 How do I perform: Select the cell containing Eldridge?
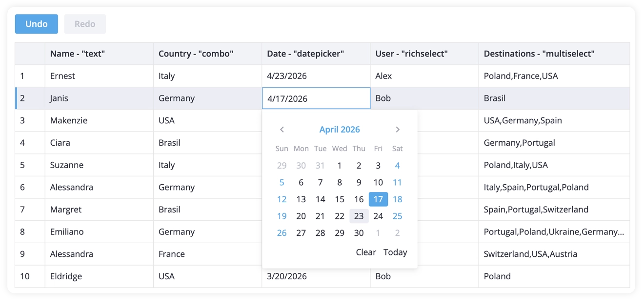tap(98, 276)
